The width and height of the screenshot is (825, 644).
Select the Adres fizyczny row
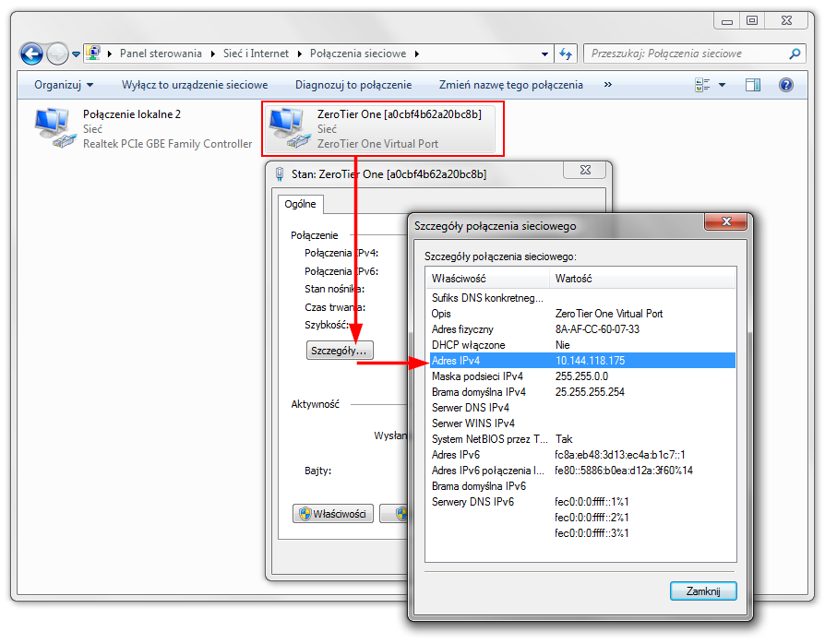582,329
